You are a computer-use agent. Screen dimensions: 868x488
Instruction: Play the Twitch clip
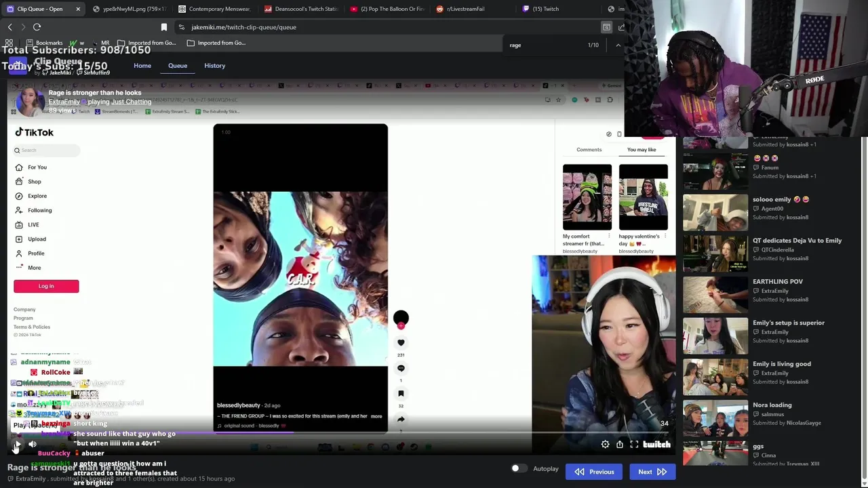click(x=17, y=445)
